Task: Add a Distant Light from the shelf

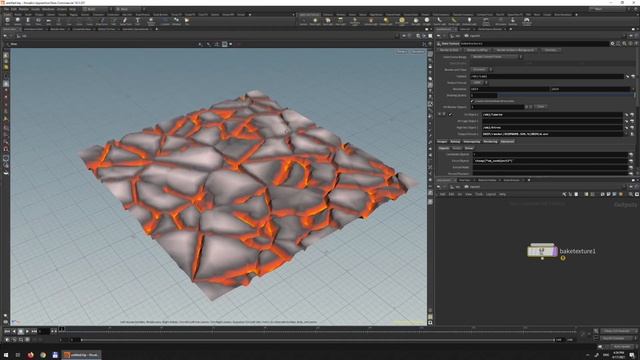Action: (386, 21)
